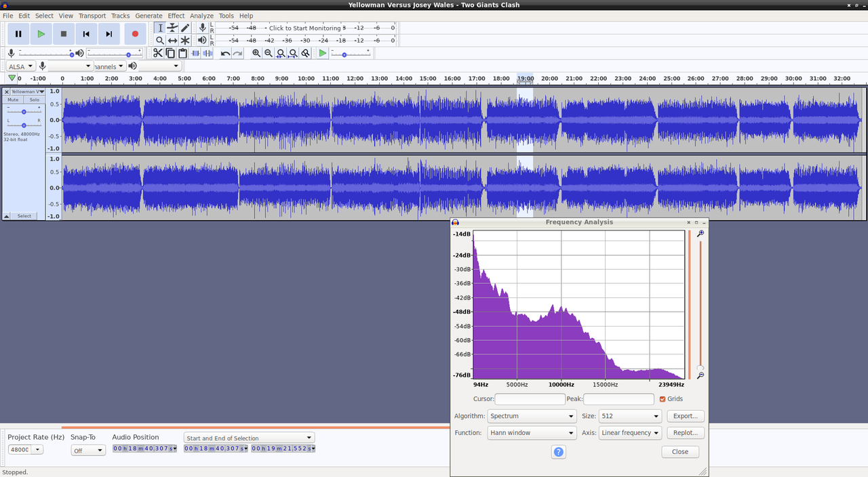Select the Draw (pencil) tool

(184, 28)
